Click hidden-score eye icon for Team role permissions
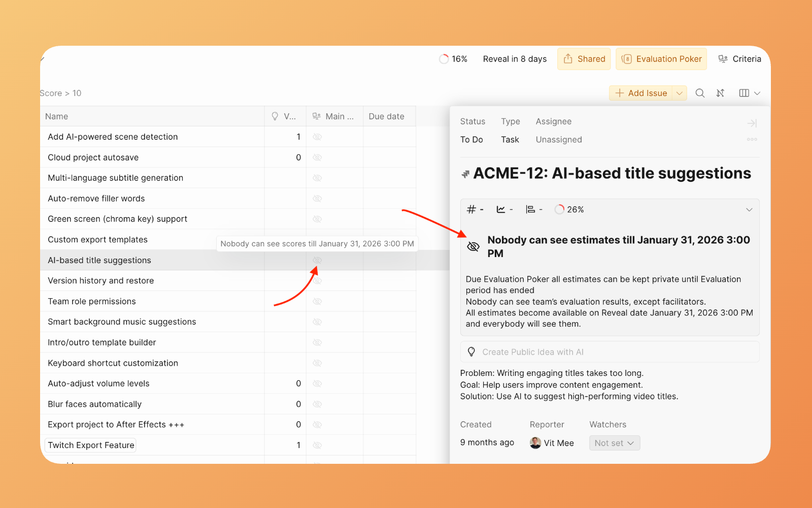The image size is (812, 508). [x=317, y=301]
